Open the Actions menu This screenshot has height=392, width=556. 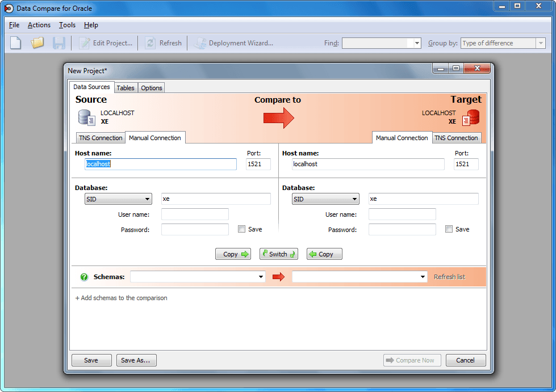pos(39,25)
